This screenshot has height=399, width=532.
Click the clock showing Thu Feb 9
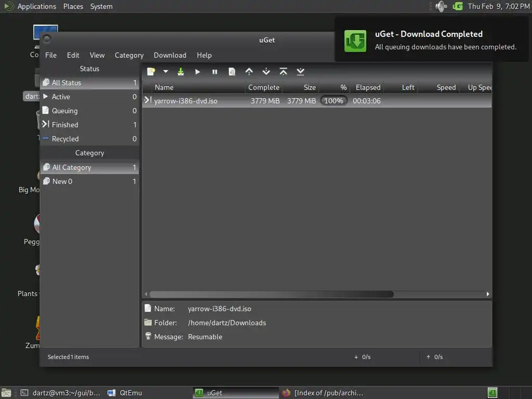tap(498, 6)
